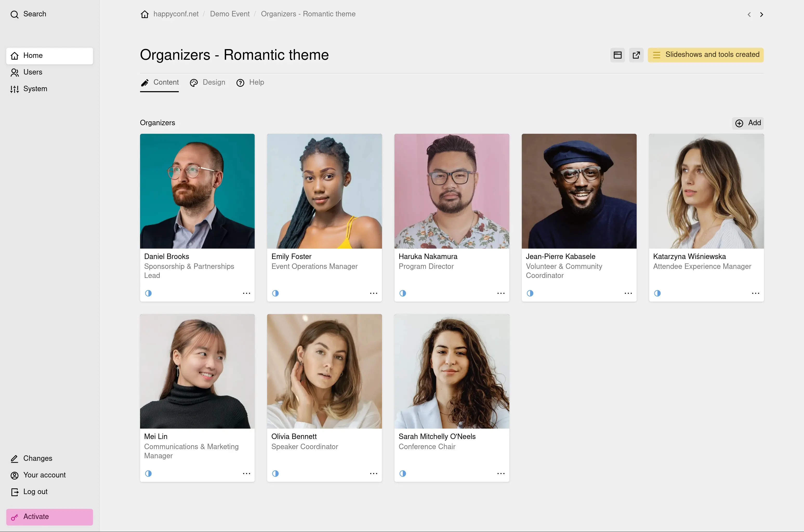Click the pink Activate button
804x532 pixels.
50,517
